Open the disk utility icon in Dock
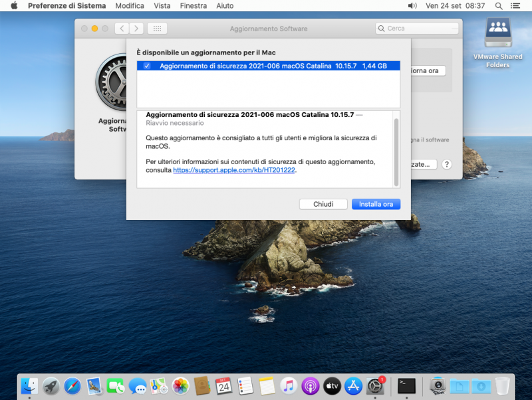Viewport: 532px width, 400px height. (x=438, y=386)
